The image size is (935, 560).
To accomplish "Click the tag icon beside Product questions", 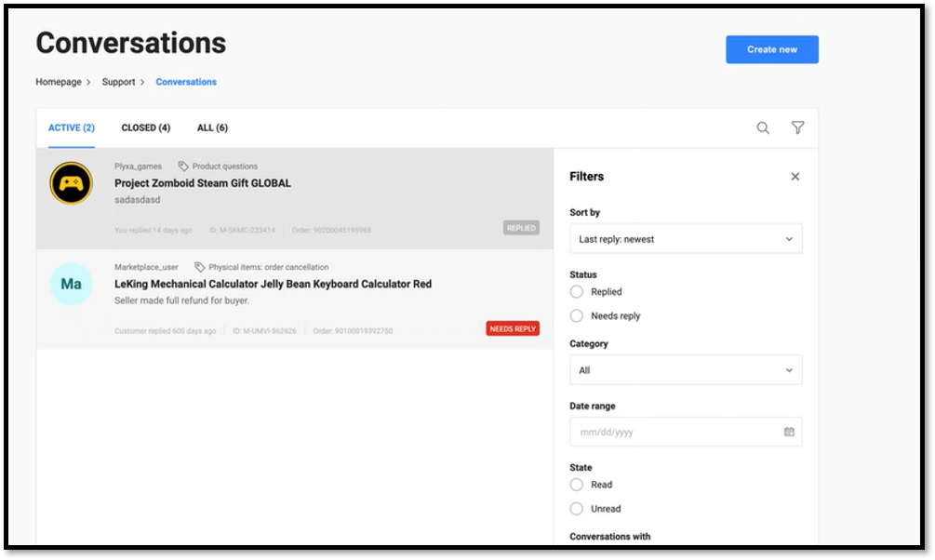I will (183, 167).
